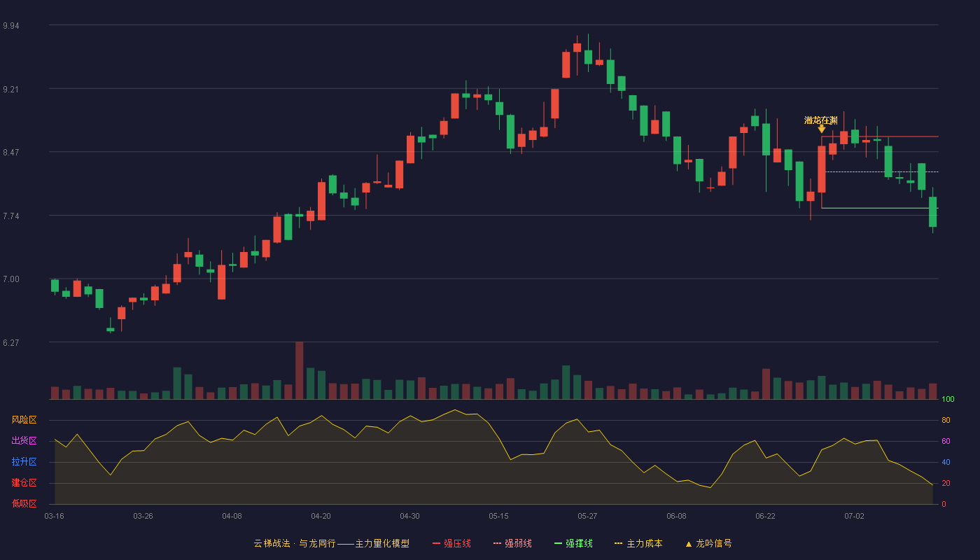The height and width of the screenshot is (560, 980).
Task: Toggle the 主力成本 legend entry
Action: (638, 543)
